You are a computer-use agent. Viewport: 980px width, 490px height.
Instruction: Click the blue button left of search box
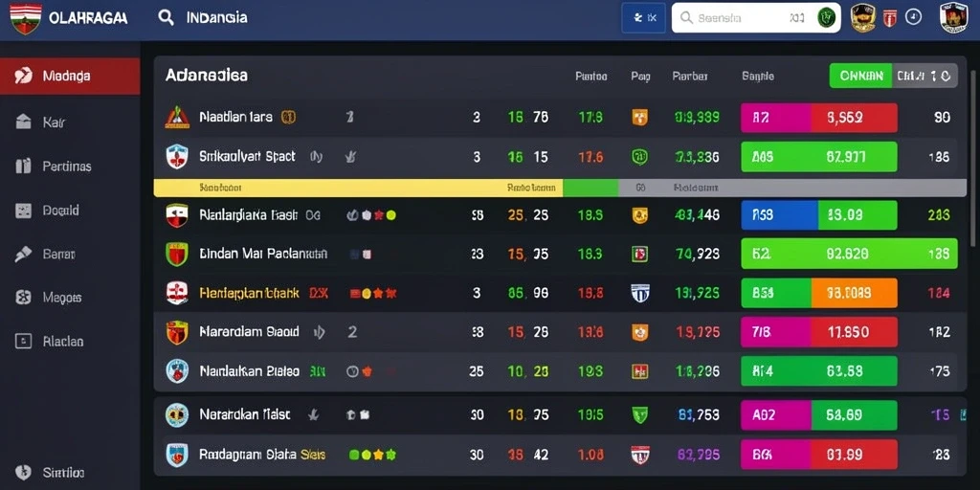pos(643,18)
